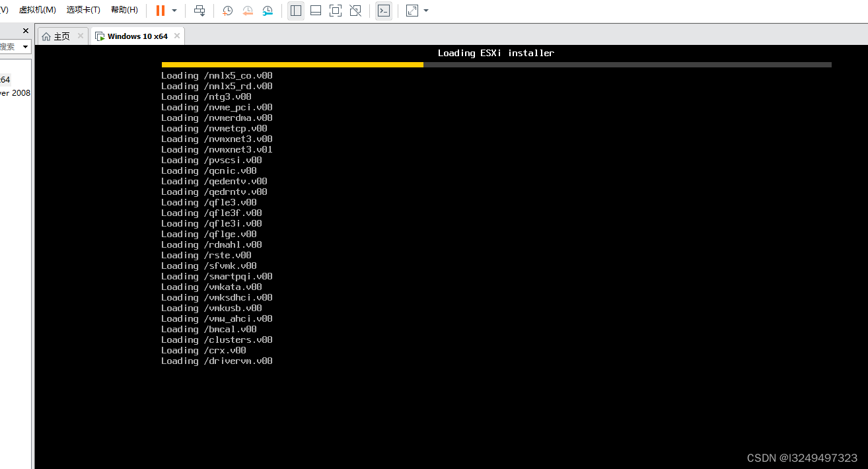Image resolution: width=868 pixels, height=469 pixels.
Task: Click the line Loading /vmkusb.v00
Action: [211, 308]
